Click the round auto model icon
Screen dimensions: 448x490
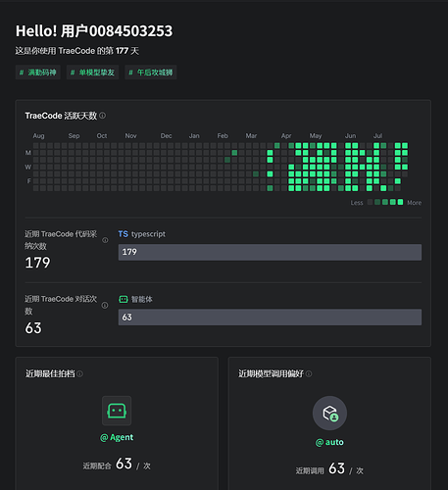329,413
